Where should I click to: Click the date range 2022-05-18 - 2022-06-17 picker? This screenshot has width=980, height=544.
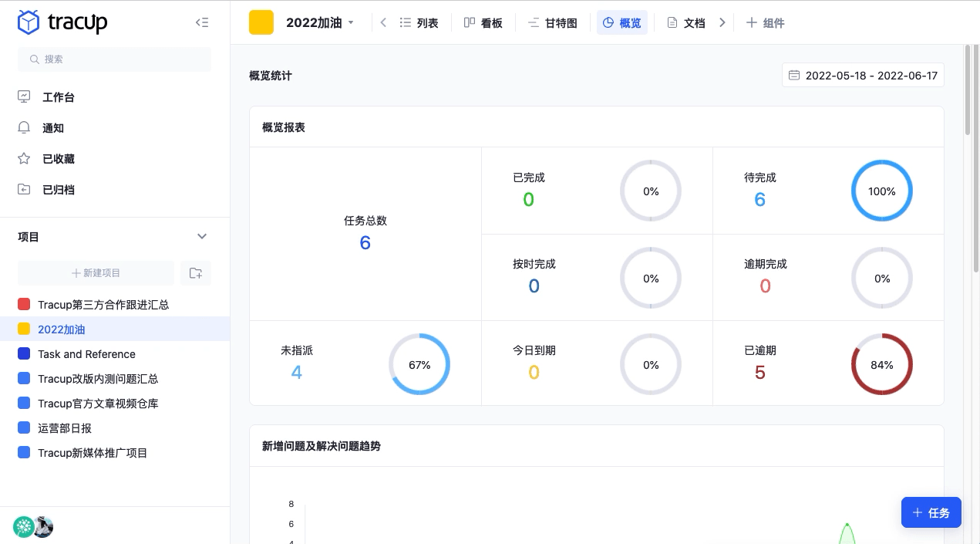863,75
